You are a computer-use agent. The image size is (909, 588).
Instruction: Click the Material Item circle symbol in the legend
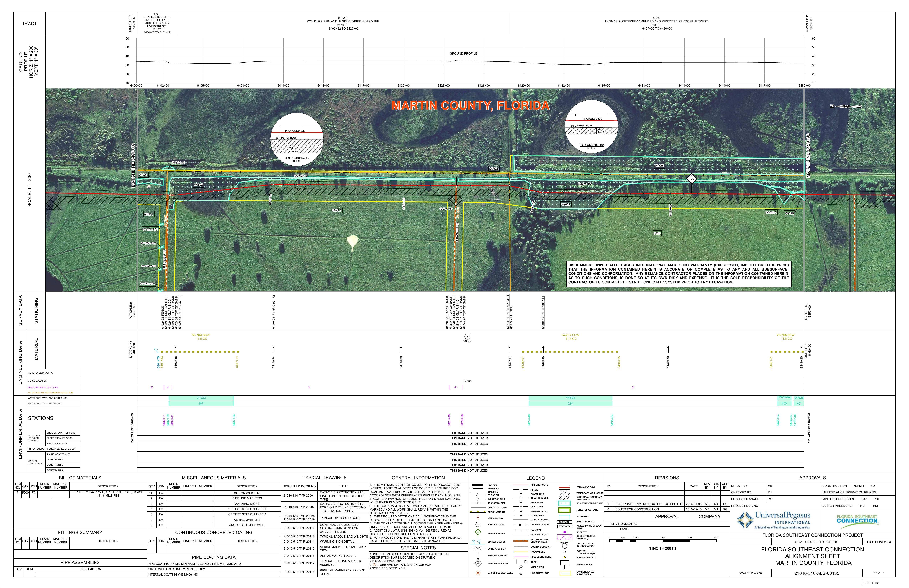click(x=478, y=525)
